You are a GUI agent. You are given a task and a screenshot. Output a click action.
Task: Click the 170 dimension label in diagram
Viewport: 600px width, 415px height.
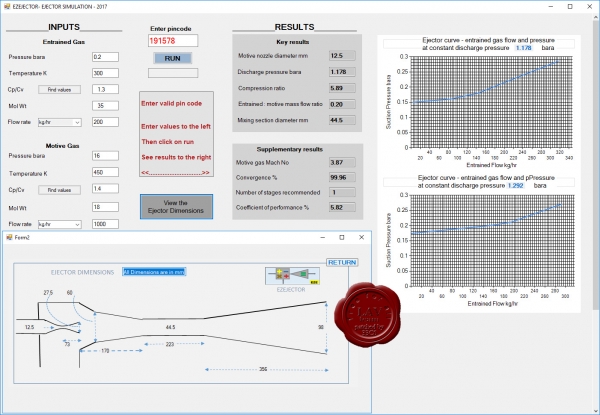(105, 351)
